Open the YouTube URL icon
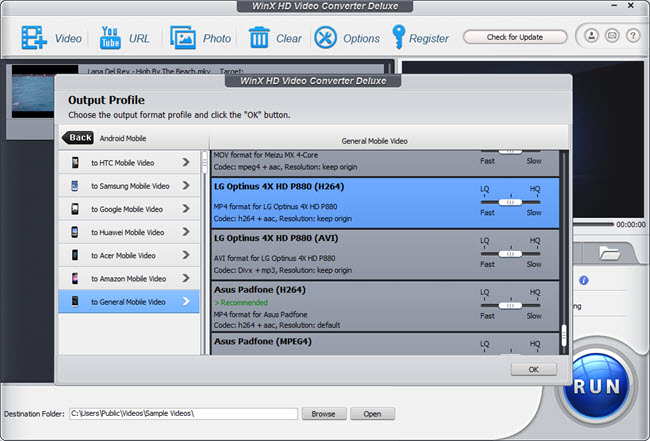The width and height of the screenshot is (650, 441). coord(110,38)
